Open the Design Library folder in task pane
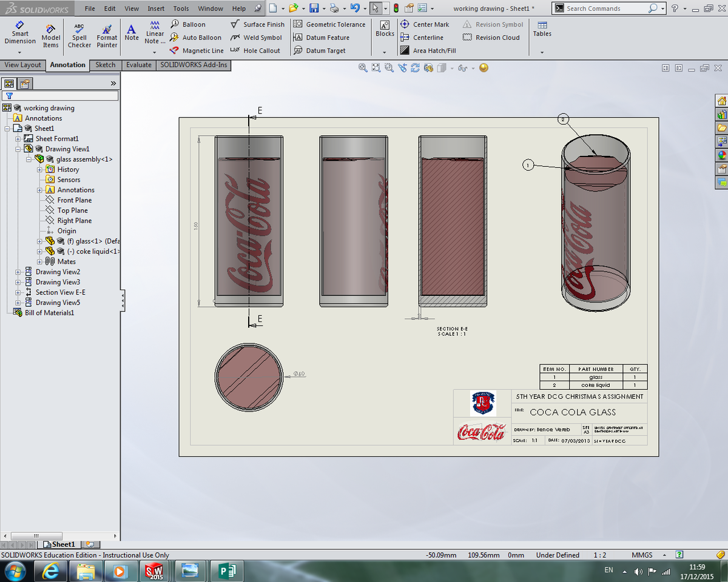 coord(721,128)
